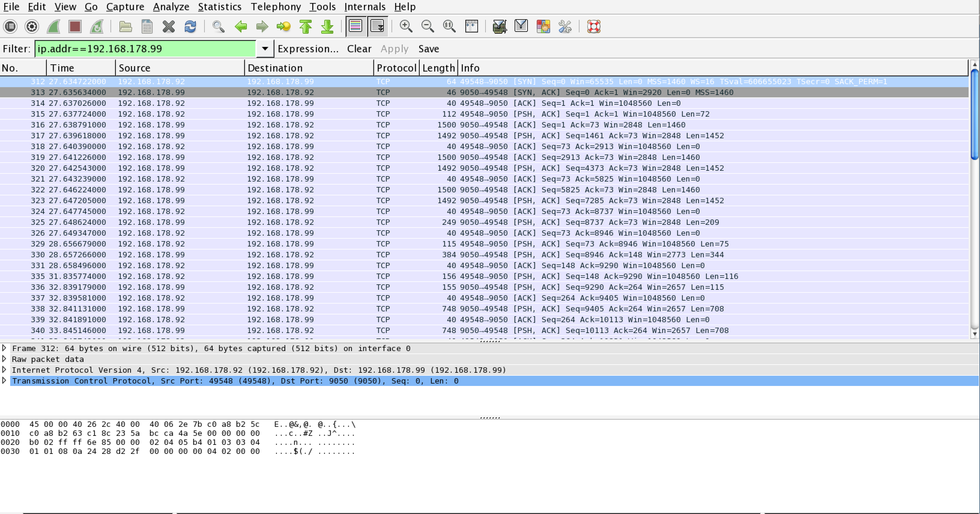Expand Transmission Control Protocol details
Image resolution: width=980 pixels, height=514 pixels.
click(4, 381)
